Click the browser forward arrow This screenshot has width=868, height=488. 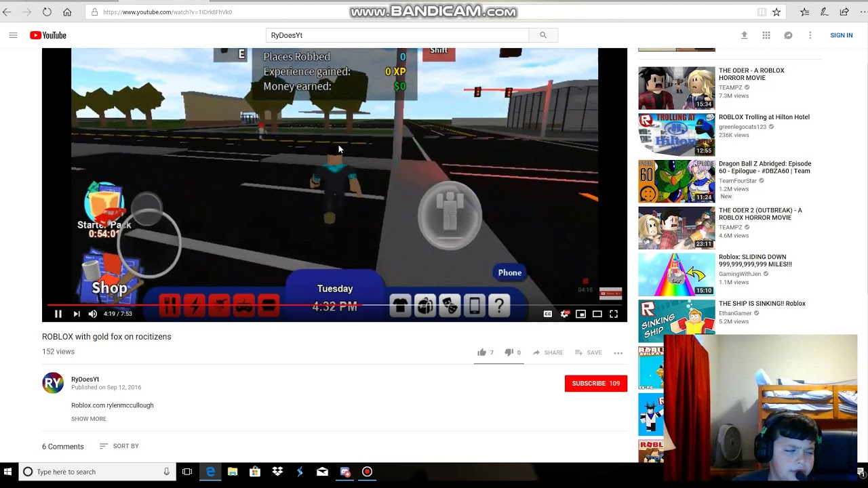[x=27, y=12]
